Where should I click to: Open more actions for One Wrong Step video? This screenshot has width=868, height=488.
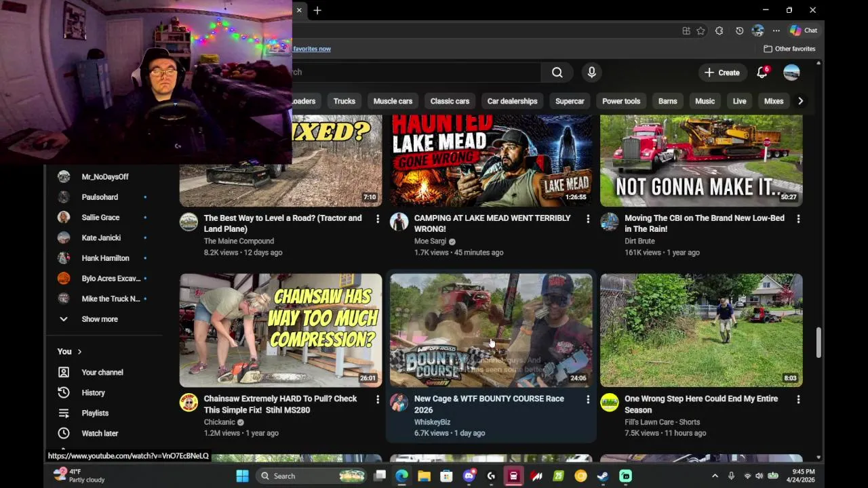point(798,400)
